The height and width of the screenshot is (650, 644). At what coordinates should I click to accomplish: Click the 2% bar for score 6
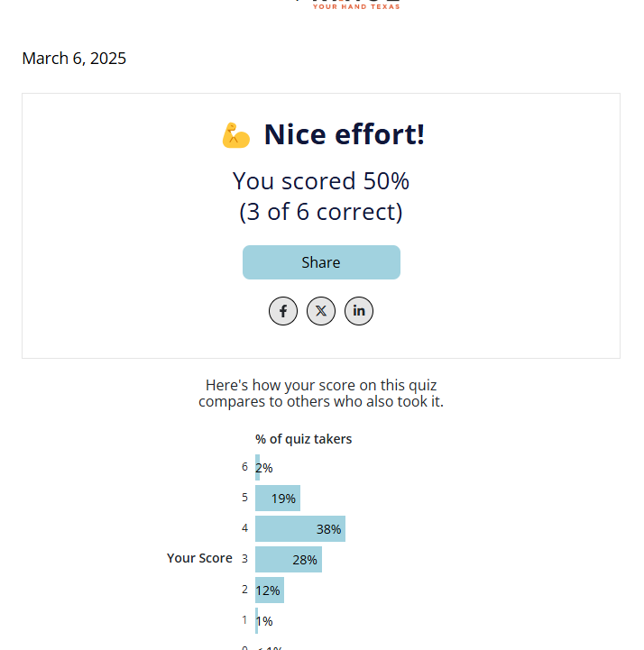coord(258,468)
